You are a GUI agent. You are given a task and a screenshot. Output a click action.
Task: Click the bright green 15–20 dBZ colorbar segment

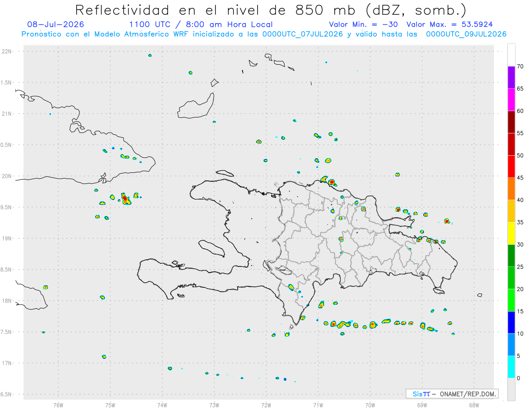pyautogui.click(x=511, y=300)
